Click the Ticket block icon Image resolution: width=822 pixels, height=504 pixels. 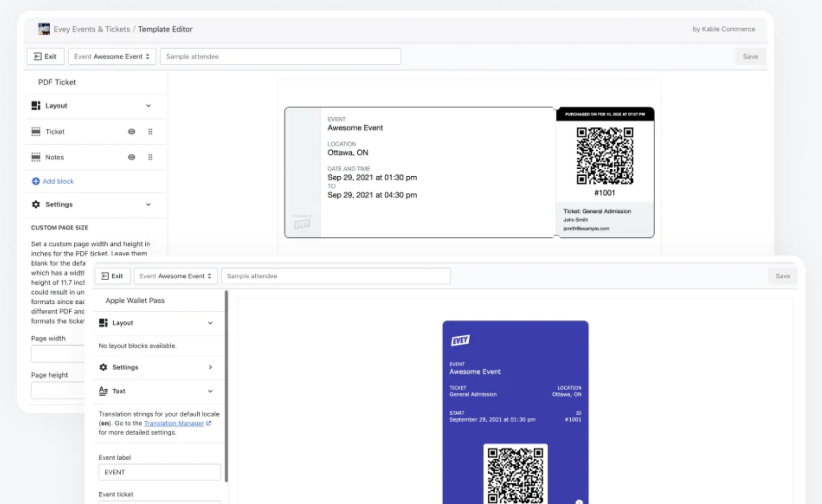click(36, 132)
